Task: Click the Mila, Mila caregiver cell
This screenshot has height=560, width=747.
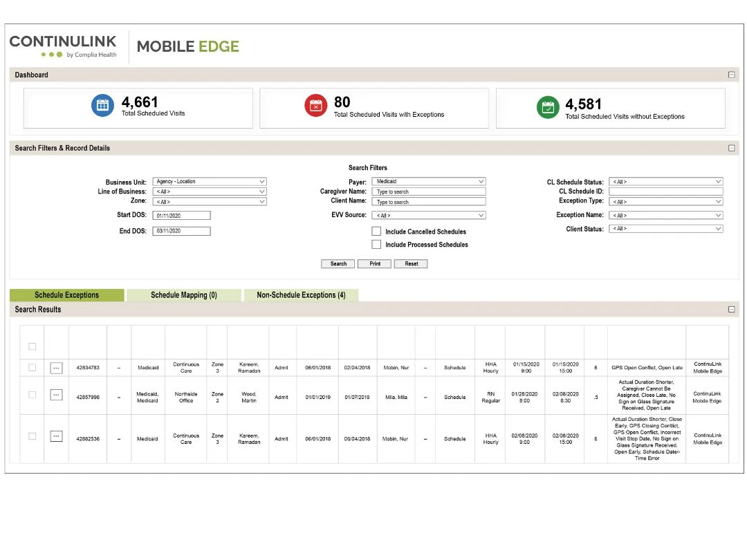Action: pyautogui.click(x=396, y=397)
